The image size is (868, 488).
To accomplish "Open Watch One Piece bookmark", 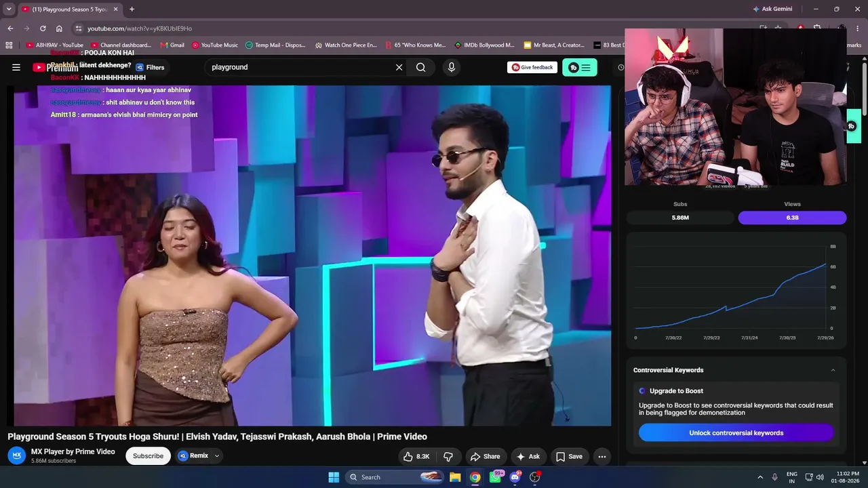I will [346, 45].
